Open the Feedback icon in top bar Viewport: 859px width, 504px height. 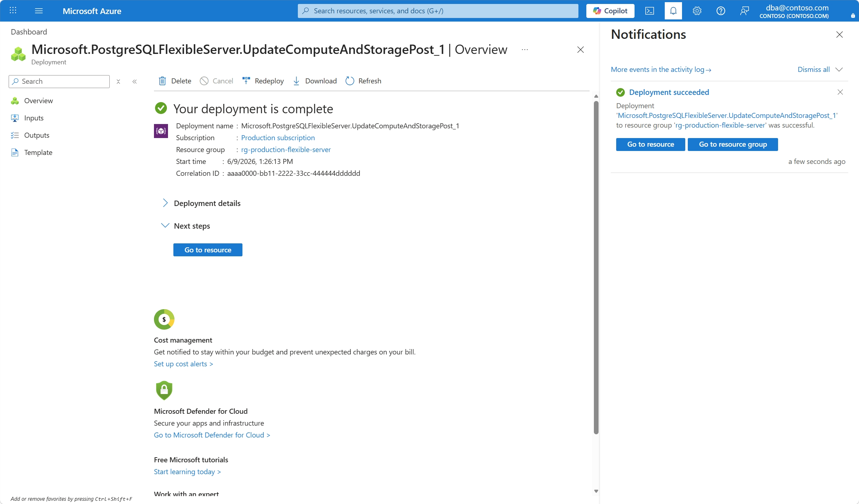tap(744, 11)
